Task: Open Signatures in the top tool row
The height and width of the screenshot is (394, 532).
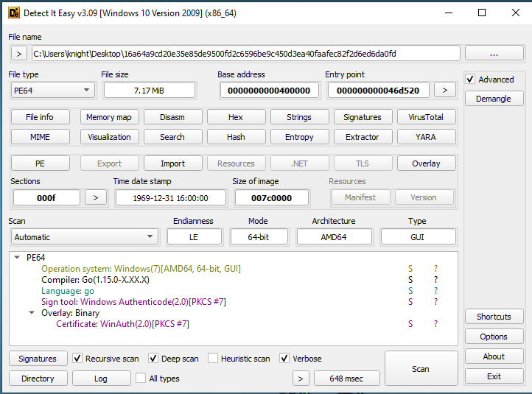Action: tap(363, 117)
